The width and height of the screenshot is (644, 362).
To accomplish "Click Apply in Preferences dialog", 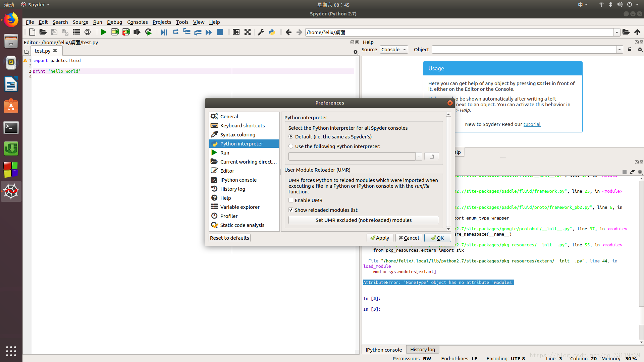I will (380, 238).
